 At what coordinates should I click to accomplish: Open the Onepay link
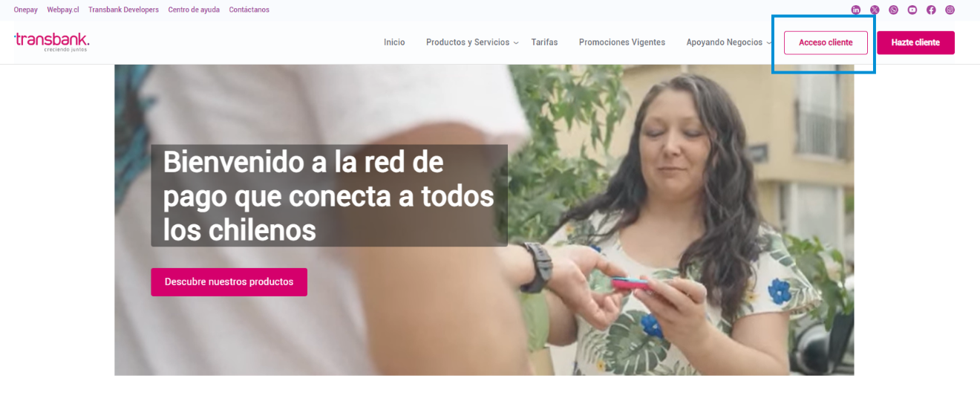[x=26, y=10]
